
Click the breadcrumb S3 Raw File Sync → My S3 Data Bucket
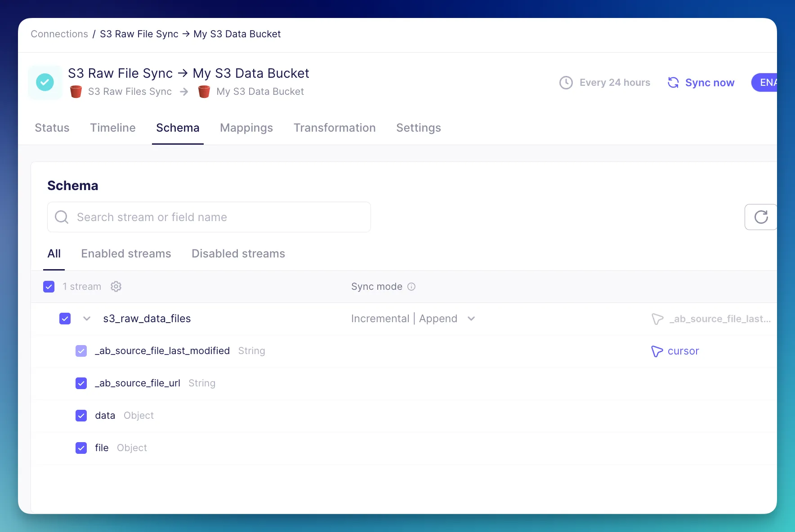tap(190, 34)
